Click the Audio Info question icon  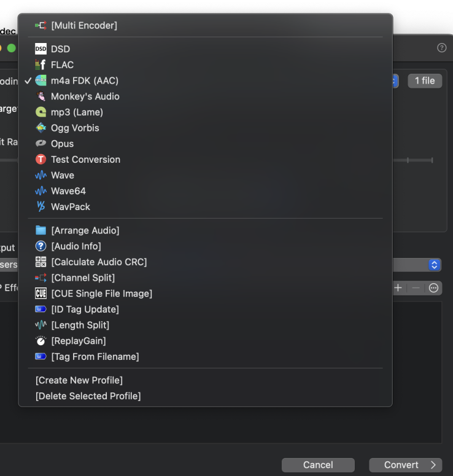tap(41, 246)
